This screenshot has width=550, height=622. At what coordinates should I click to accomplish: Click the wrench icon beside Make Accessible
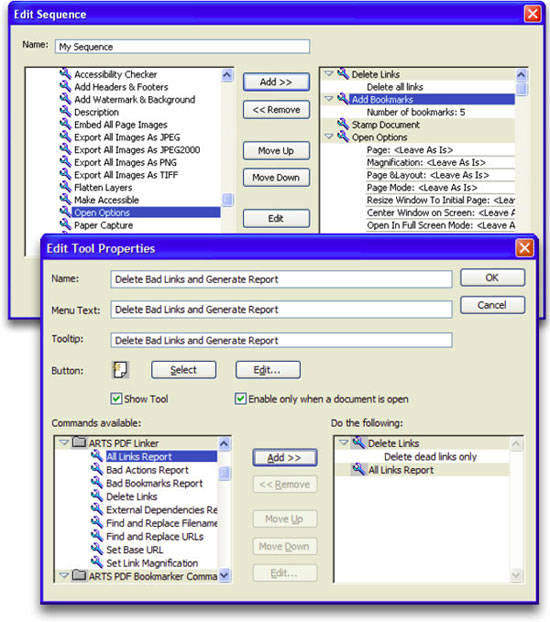tap(65, 199)
